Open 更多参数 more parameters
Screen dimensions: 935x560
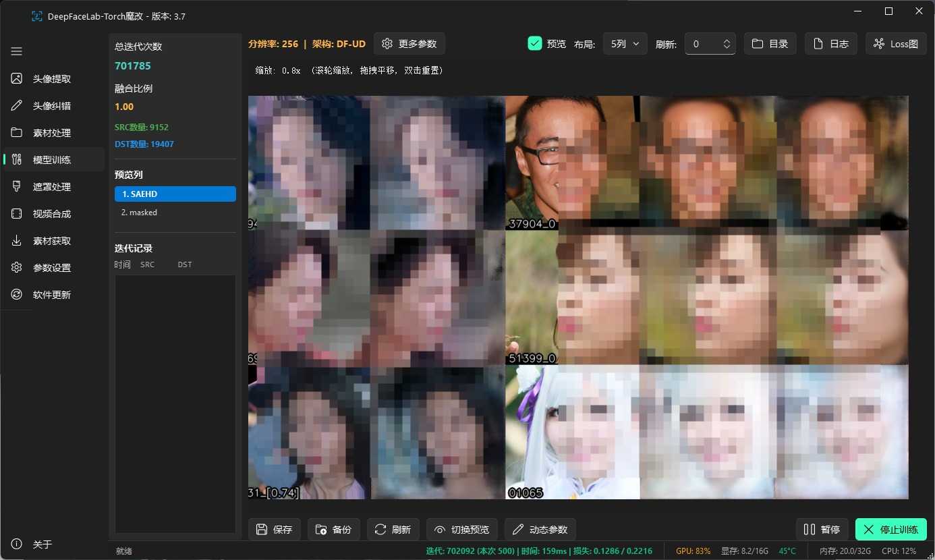pyautogui.click(x=409, y=44)
